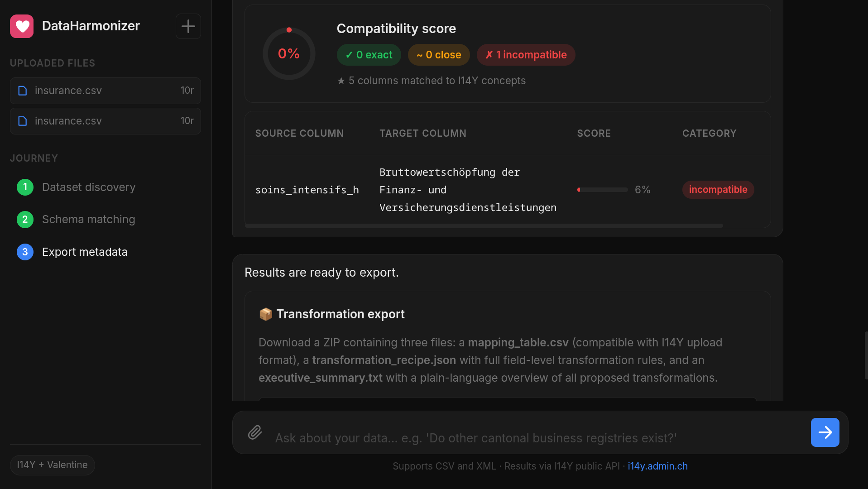Image resolution: width=868 pixels, height=489 pixels.
Task: Click the step 3 circle icon
Action: tap(25, 252)
